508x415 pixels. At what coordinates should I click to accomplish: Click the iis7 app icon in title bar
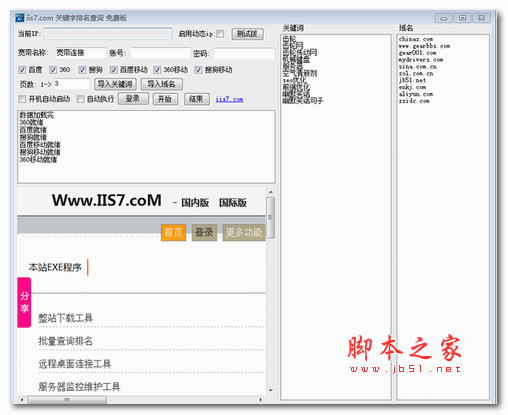(x=20, y=18)
